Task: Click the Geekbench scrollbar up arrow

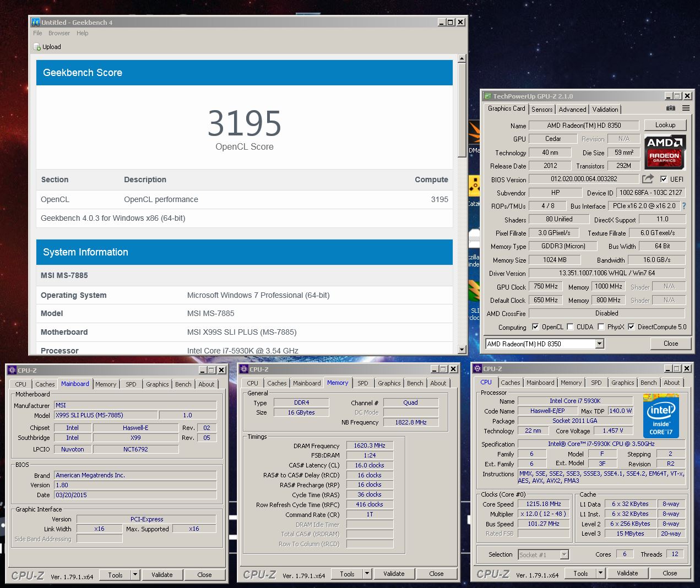Action: click(462, 58)
